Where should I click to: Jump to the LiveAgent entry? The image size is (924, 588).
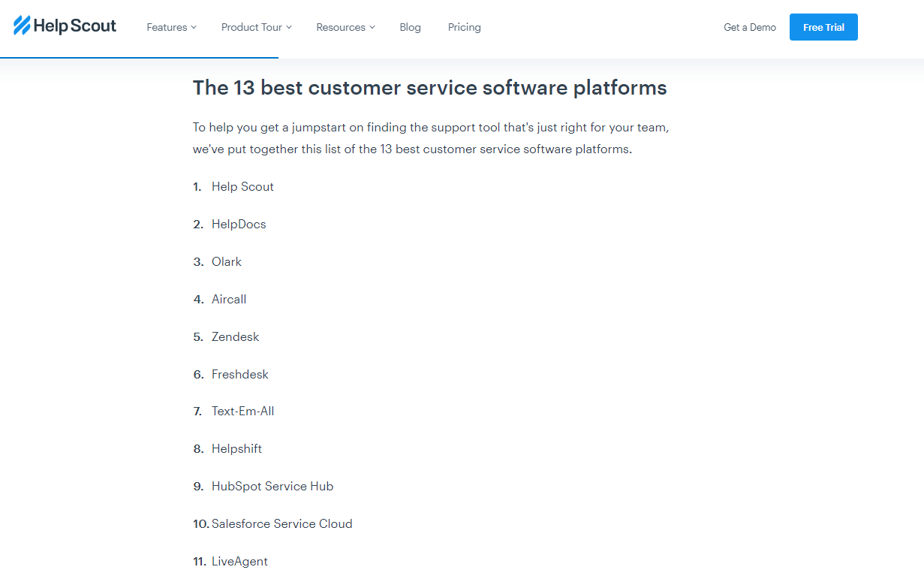[x=239, y=562]
